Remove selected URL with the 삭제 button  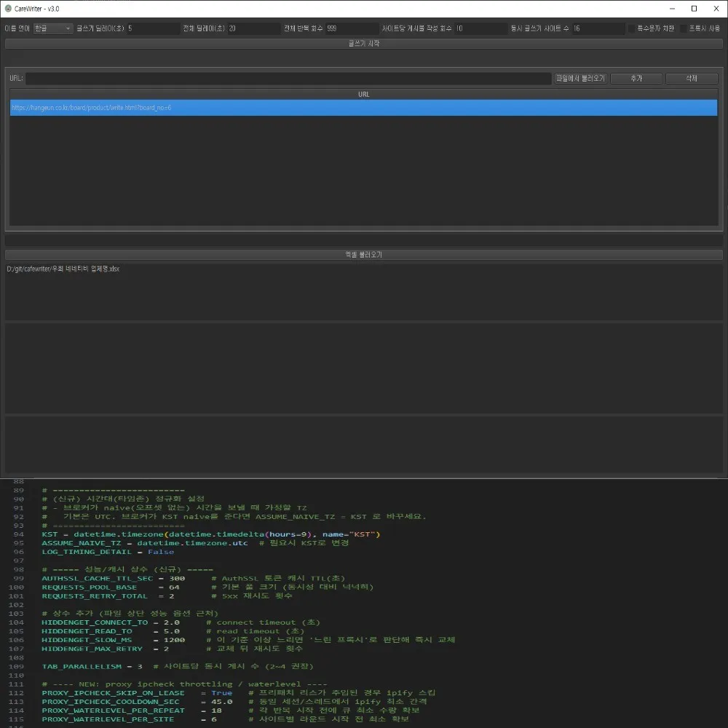pos(692,78)
